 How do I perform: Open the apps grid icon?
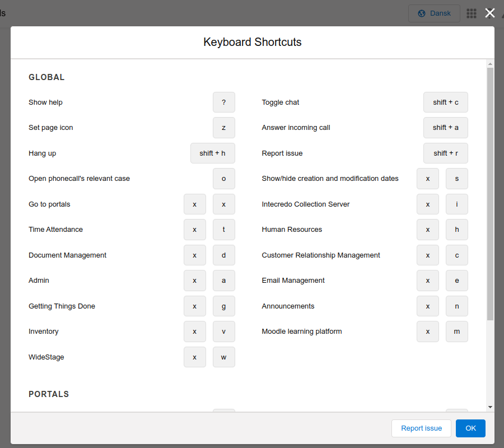(471, 13)
